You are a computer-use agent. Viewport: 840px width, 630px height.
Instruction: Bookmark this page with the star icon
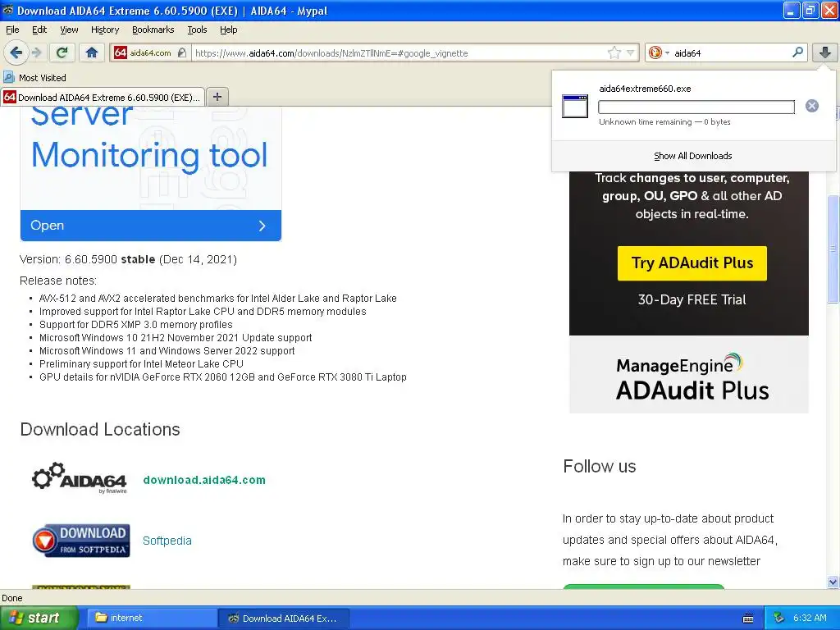[614, 52]
